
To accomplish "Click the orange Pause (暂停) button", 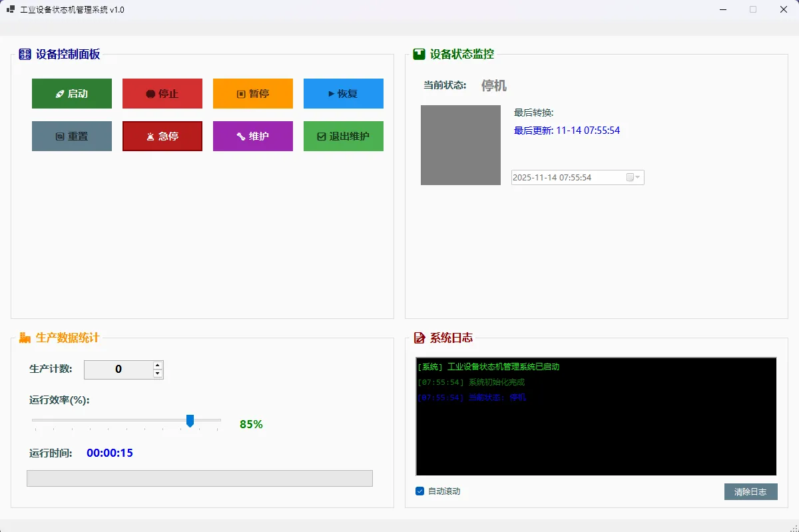I will click(253, 94).
